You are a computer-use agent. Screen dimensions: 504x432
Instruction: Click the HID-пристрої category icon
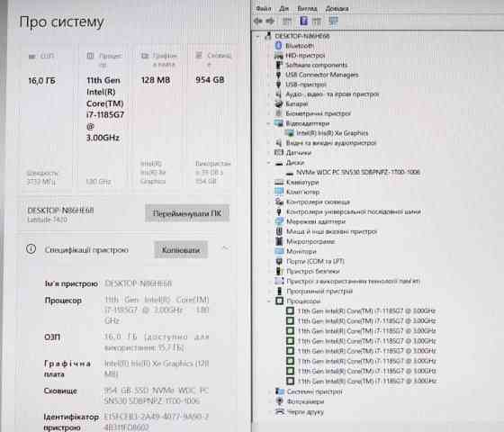tap(279, 55)
